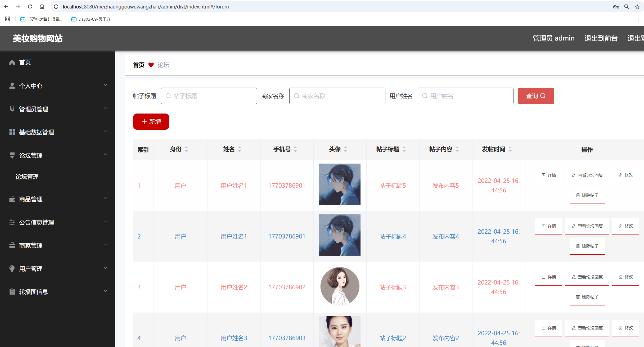Click the 首页 house icon in sidebar
This screenshot has width=644, height=347.
[12, 62]
